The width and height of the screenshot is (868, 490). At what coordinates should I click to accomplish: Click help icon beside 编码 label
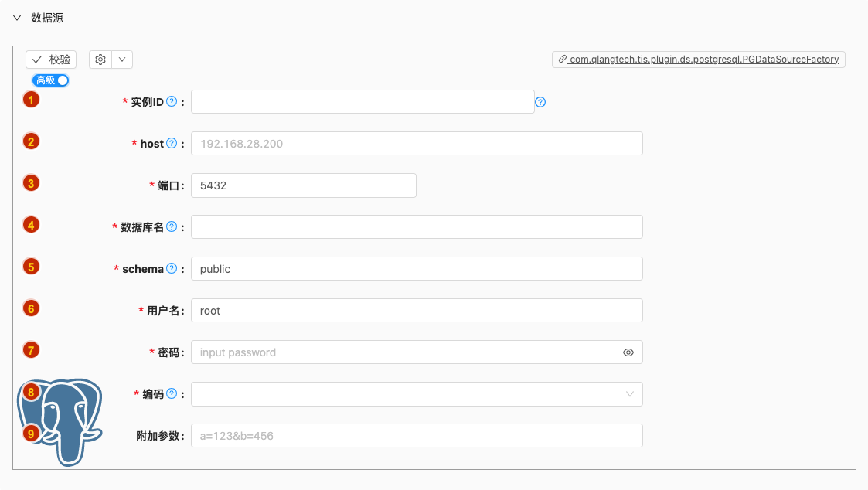point(172,393)
